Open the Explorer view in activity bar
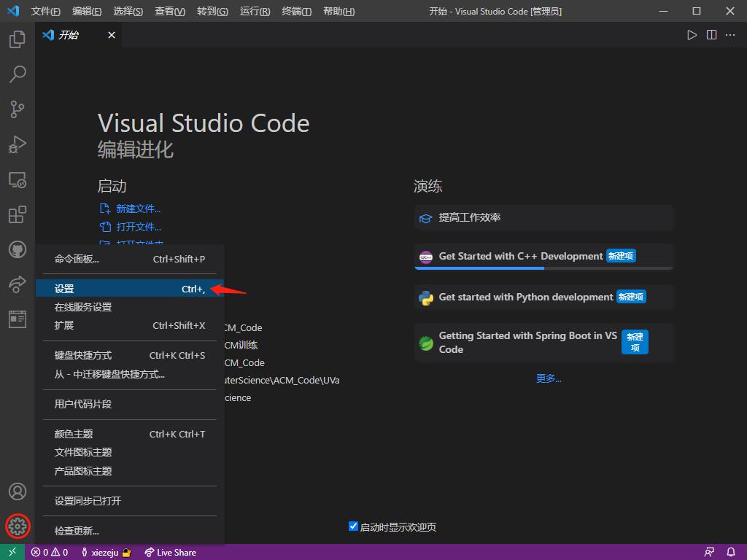 coord(18,39)
